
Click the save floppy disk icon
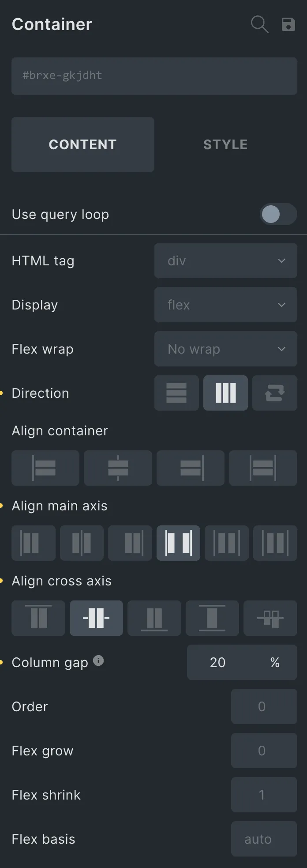288,24
